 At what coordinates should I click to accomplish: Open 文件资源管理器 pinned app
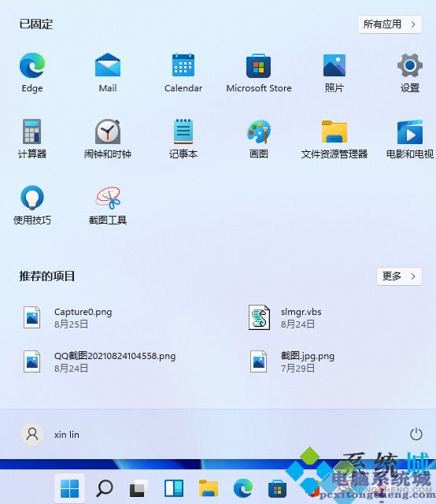click(x=334, y=139)
